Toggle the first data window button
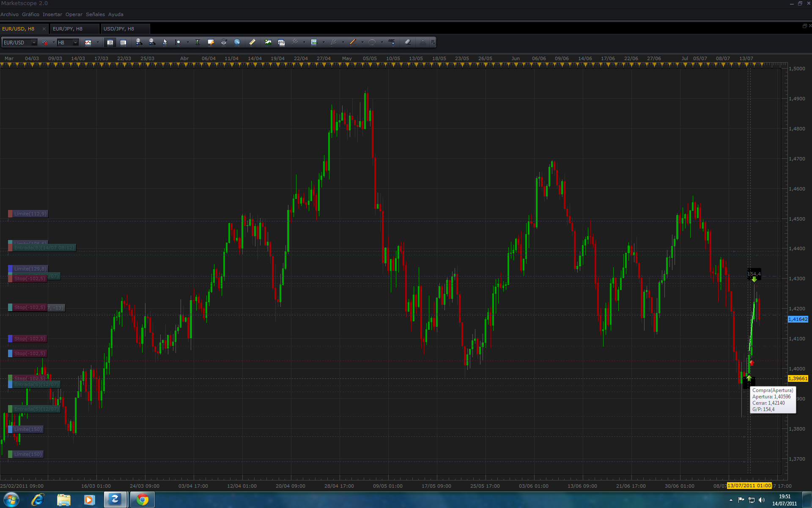 pos(110,42)
